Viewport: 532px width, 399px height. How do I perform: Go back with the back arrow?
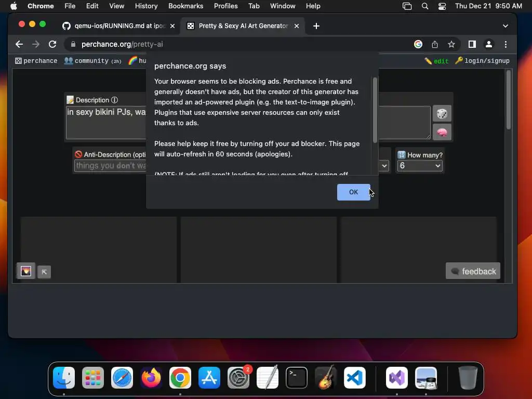(x=19, y=44)
